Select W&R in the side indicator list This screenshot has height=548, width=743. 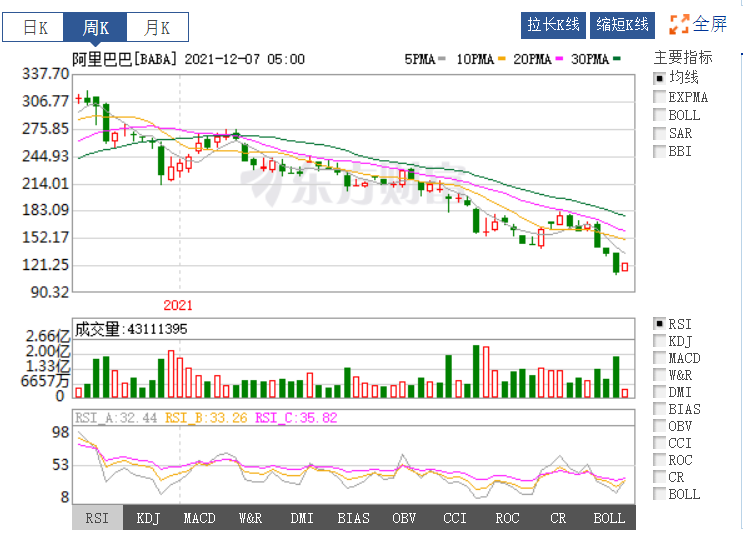pos(659,375)
